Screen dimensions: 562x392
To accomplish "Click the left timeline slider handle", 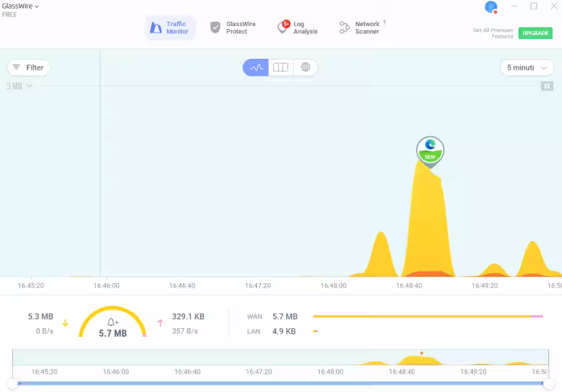I will tap(12, 383).
